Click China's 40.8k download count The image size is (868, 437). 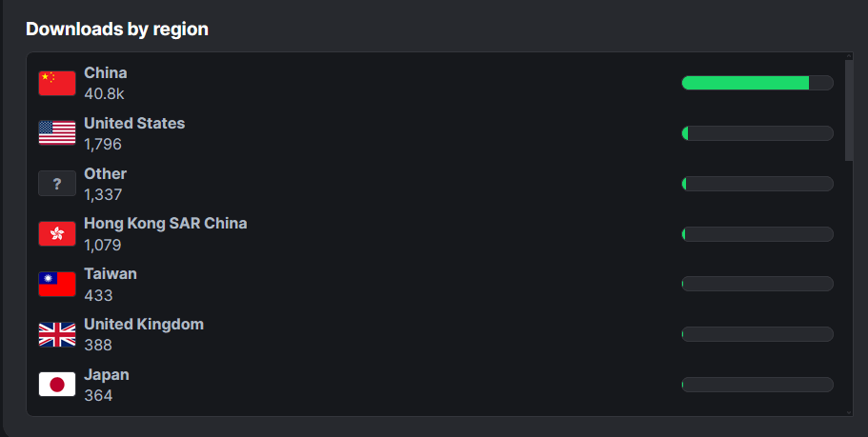(x=104, y=94)
